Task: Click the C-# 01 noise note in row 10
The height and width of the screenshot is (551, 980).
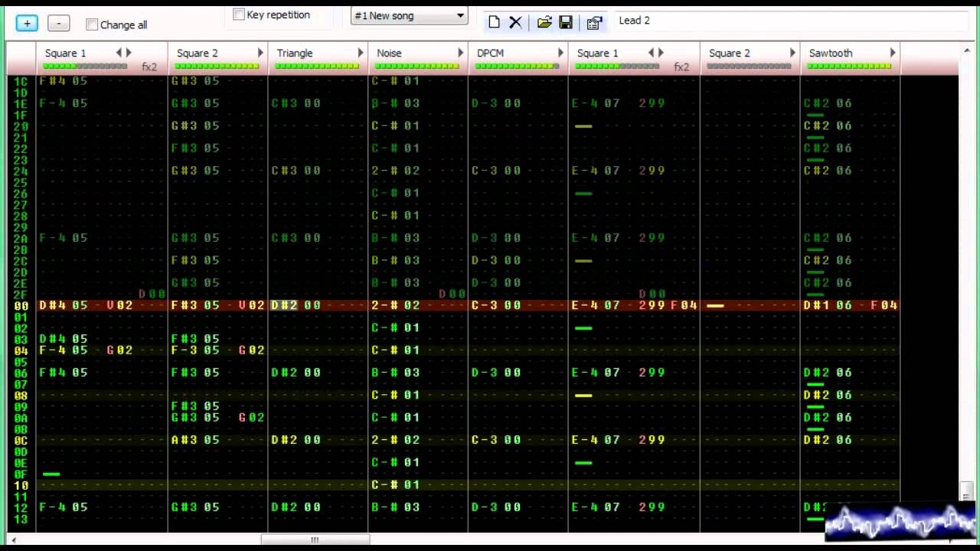Action: pos(396,485)
